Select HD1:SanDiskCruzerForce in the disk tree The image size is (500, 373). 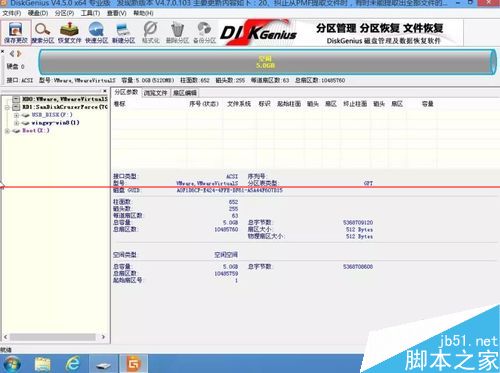[x=65, y=107]
